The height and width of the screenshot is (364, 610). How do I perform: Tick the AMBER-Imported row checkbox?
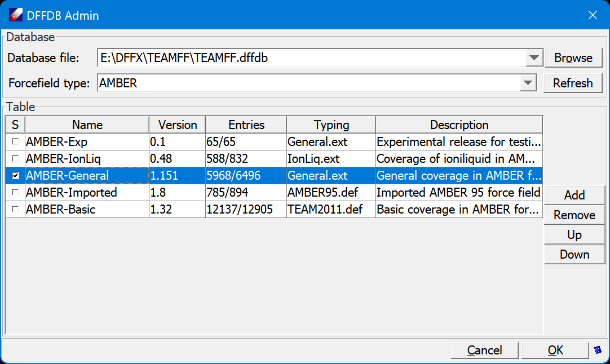15,193
